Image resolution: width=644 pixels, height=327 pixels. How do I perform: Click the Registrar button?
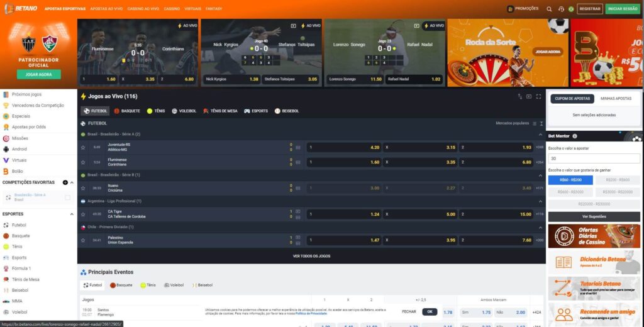(590, 9)
